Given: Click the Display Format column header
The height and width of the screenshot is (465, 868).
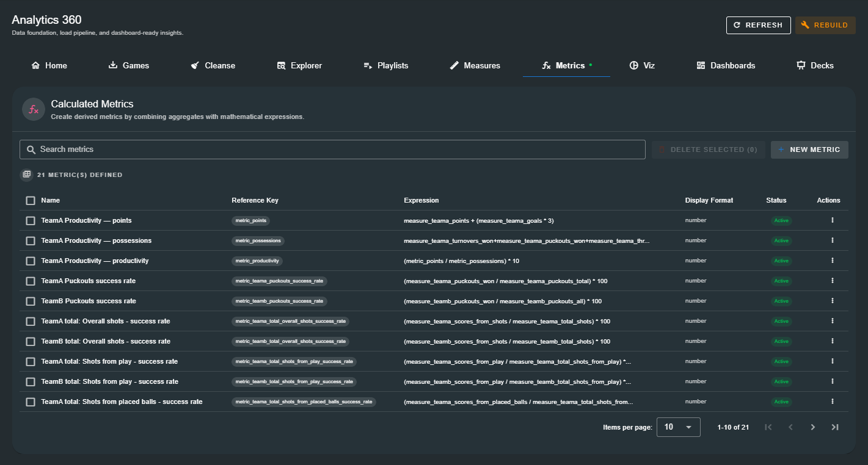Looking at the screenshot, I should click(709, 200).
